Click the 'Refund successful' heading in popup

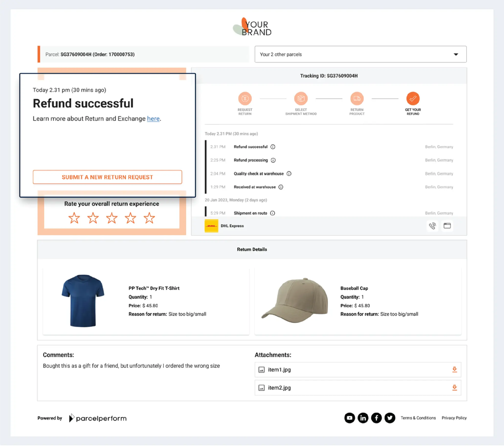pyautogui.click(x=83, y=103)
